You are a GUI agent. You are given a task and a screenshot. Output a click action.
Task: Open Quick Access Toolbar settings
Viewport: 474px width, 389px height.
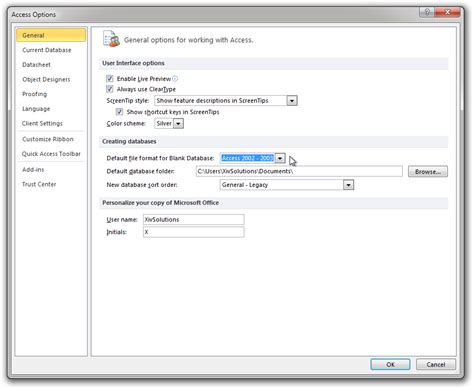[51, 154]
